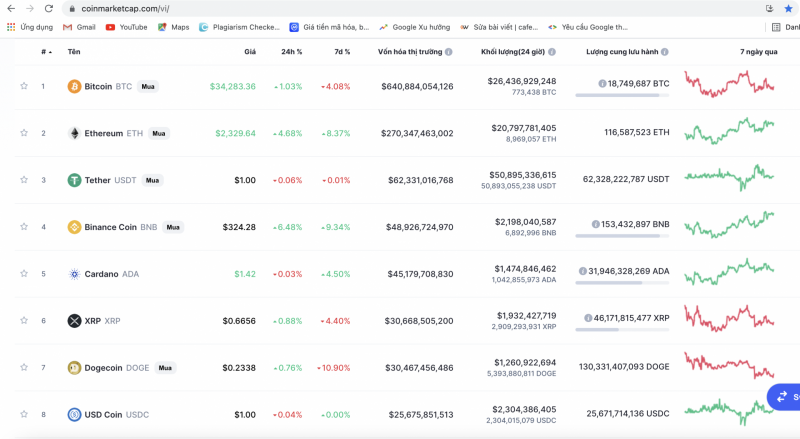Click the Mua button next to Binance Coin

pos(173,227)
